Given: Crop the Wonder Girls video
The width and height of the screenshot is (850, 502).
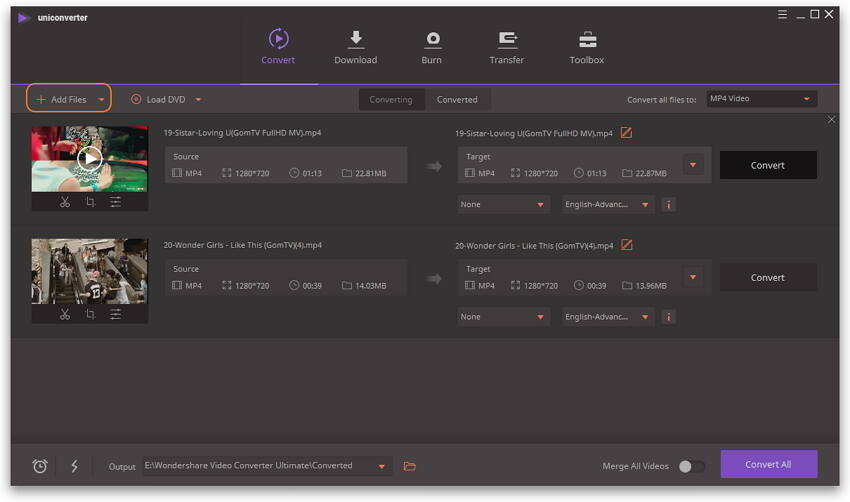Looking at the screenshot, I should 90,314.
